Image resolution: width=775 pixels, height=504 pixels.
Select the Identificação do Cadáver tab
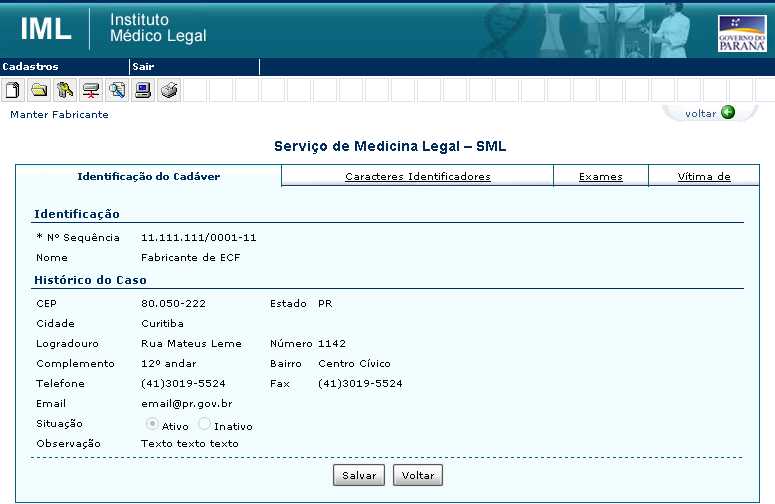pos(148,177)
